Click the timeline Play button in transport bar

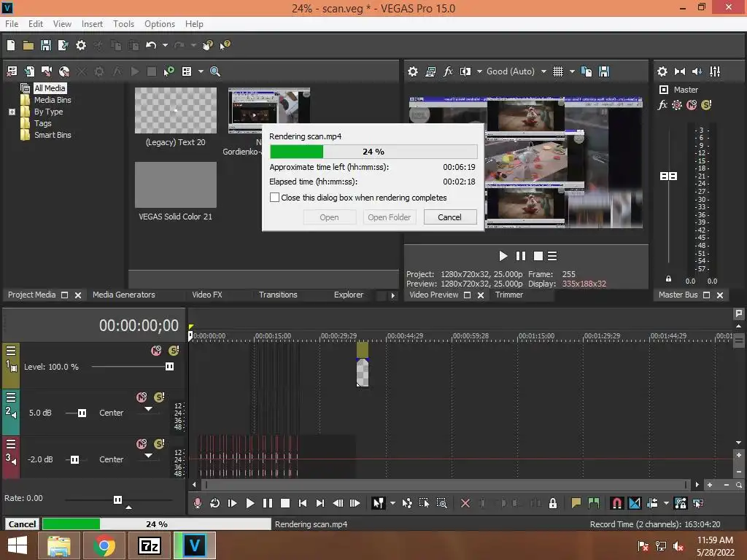coord(250,503)
